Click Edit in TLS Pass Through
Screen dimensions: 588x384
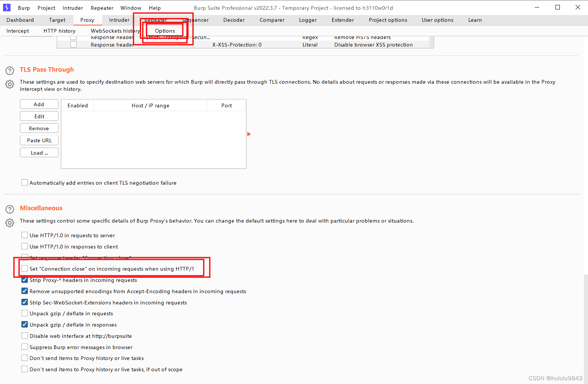39,116
